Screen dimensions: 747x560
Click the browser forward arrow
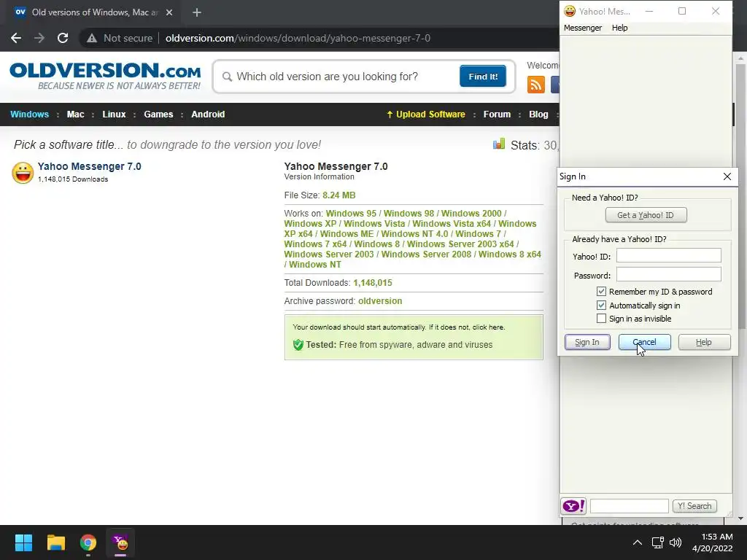(39, 38)
